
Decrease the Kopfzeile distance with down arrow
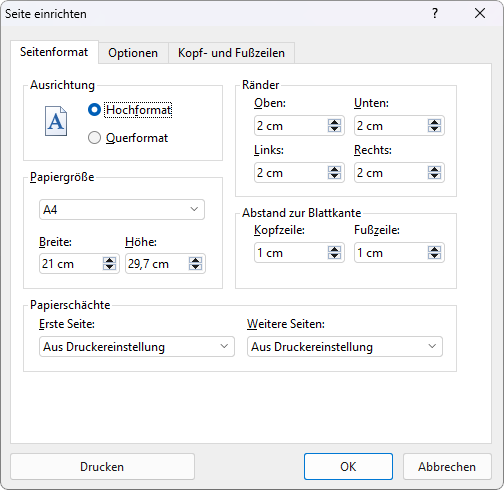(334, 256)
